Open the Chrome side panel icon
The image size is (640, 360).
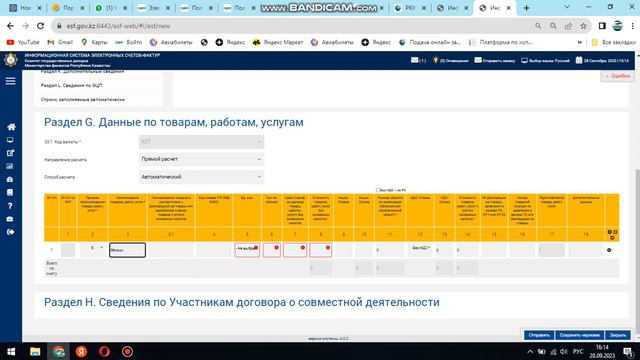[602, 26]
